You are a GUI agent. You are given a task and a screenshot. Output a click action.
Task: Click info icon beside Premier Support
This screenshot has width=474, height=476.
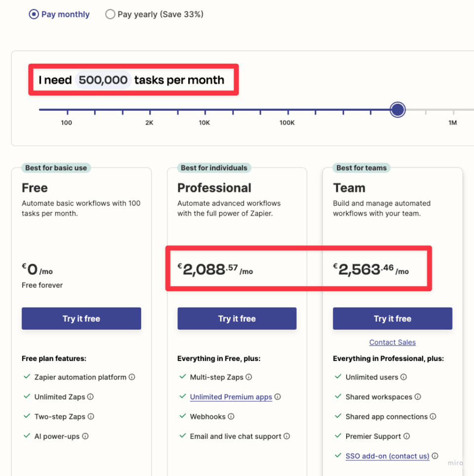tap(406, 436)
